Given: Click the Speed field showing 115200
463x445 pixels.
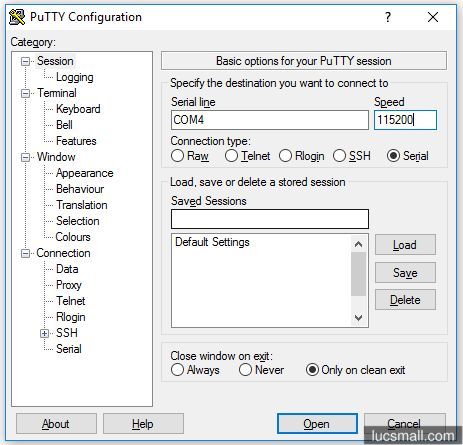Looking at the screenshot, I should 405,120.
